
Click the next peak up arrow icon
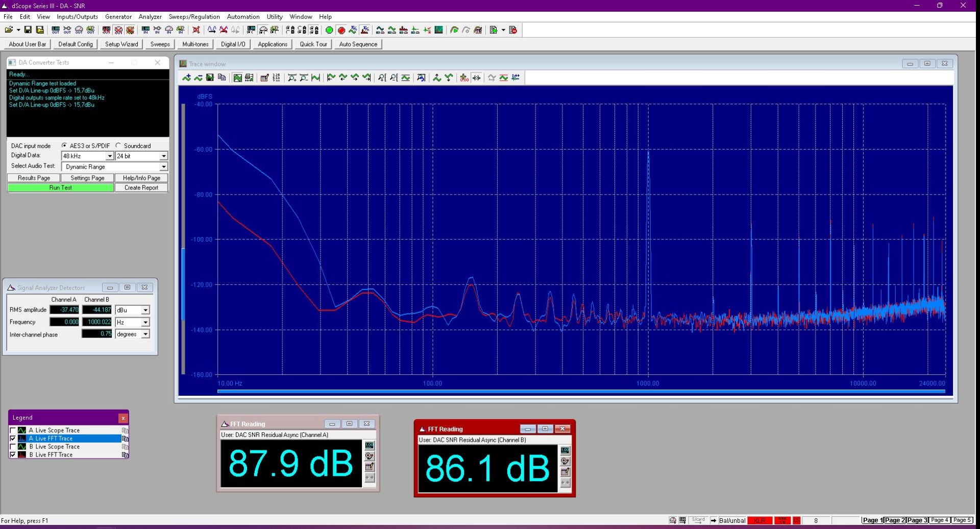click(x=437, y=78)
